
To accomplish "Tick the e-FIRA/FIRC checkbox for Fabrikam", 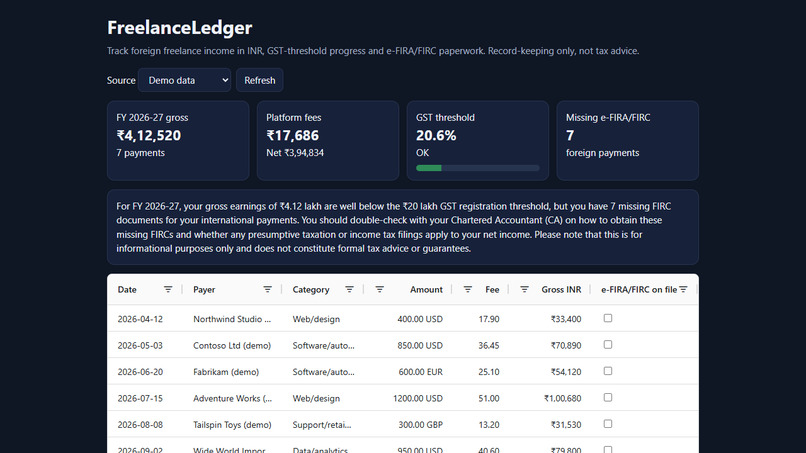I will click(x=608, y=371).
